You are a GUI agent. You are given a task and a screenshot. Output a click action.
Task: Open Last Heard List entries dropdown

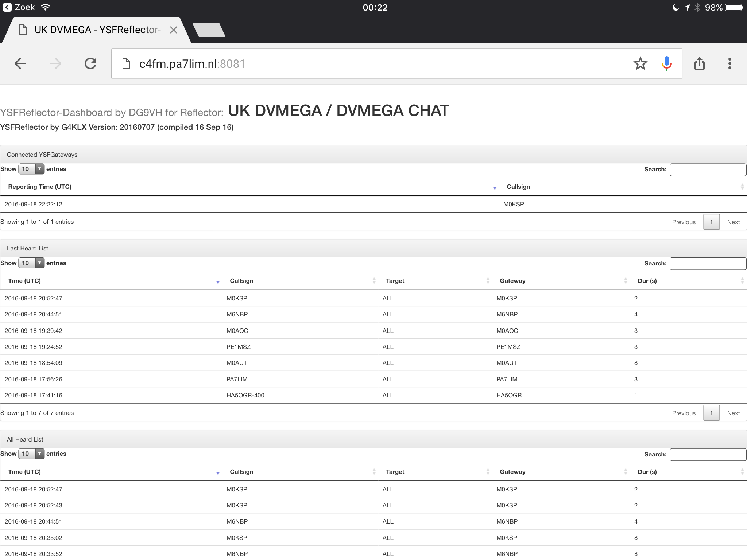[x=31, y=263]
